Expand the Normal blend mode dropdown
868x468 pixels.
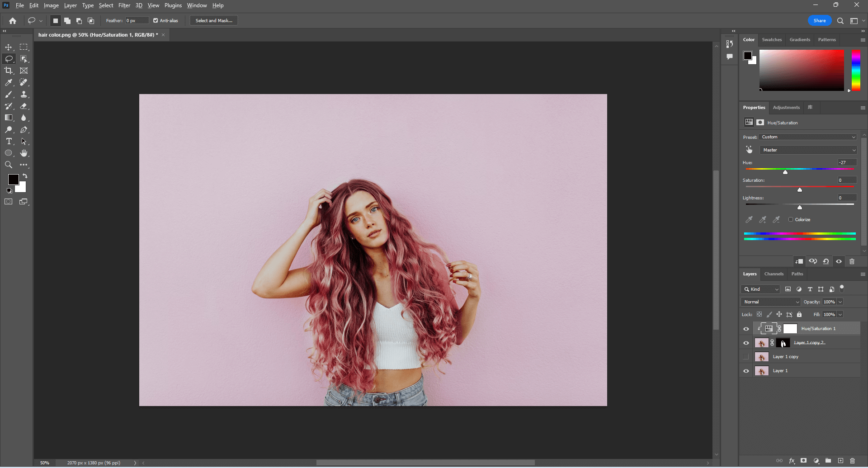[771, 302]
